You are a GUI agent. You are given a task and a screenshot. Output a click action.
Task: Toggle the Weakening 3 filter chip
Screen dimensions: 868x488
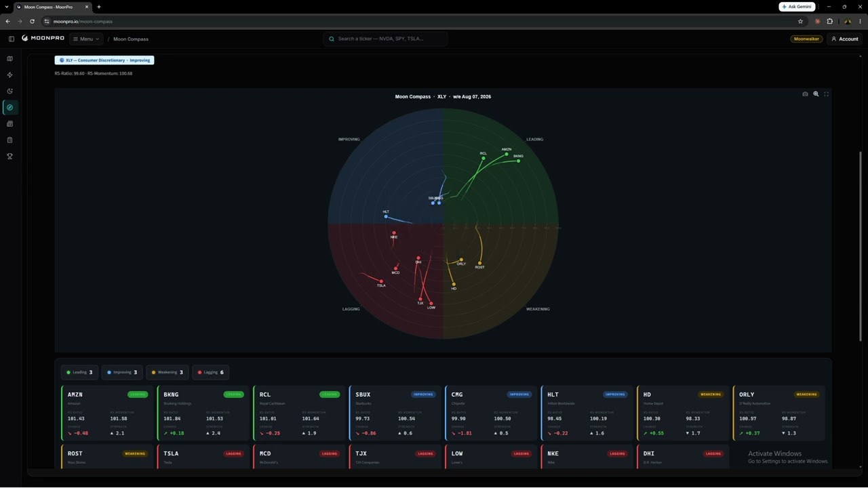[167, 372]
